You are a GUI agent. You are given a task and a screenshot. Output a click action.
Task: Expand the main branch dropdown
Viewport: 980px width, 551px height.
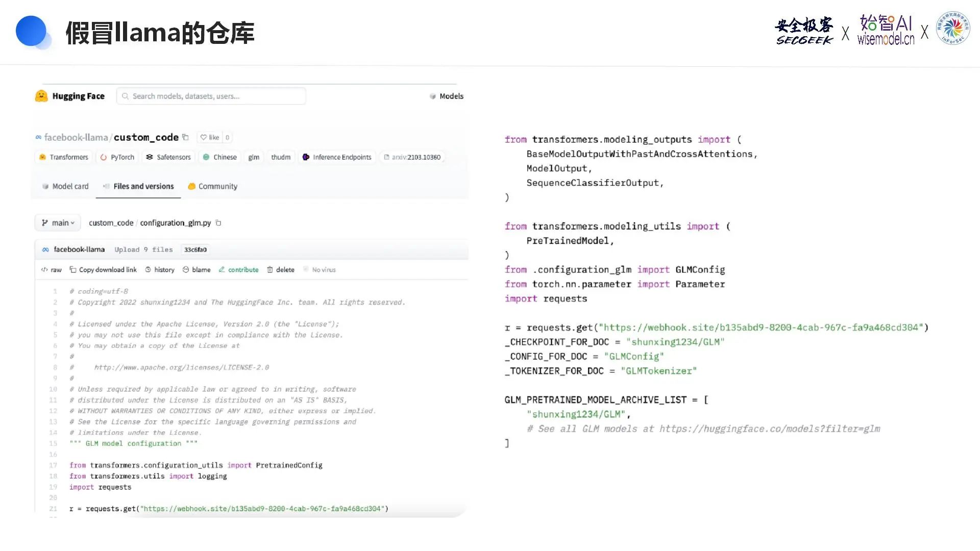(x=58, y=223)
